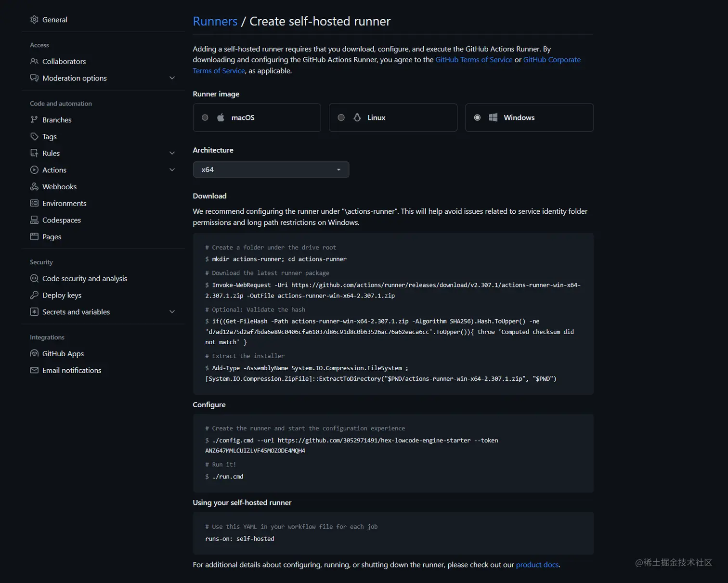The image size is (728, 583).
Task: Select the Linux runner image radio
Action: pyautogui.click(x=341, y=117)
